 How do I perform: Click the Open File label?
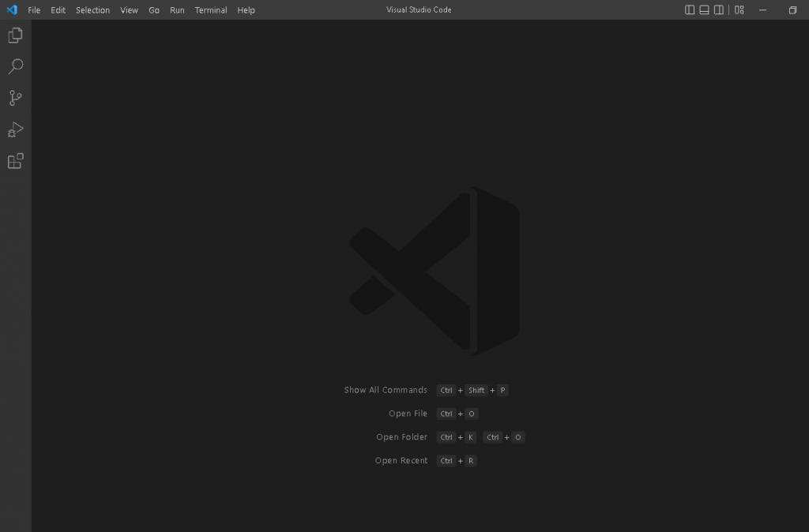408,414
